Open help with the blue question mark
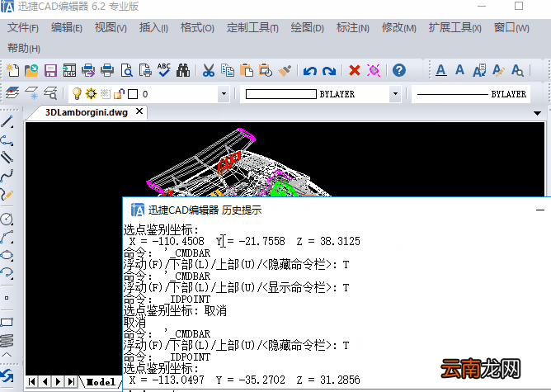The width and height of the screenshot is (551, 392). 399,70
